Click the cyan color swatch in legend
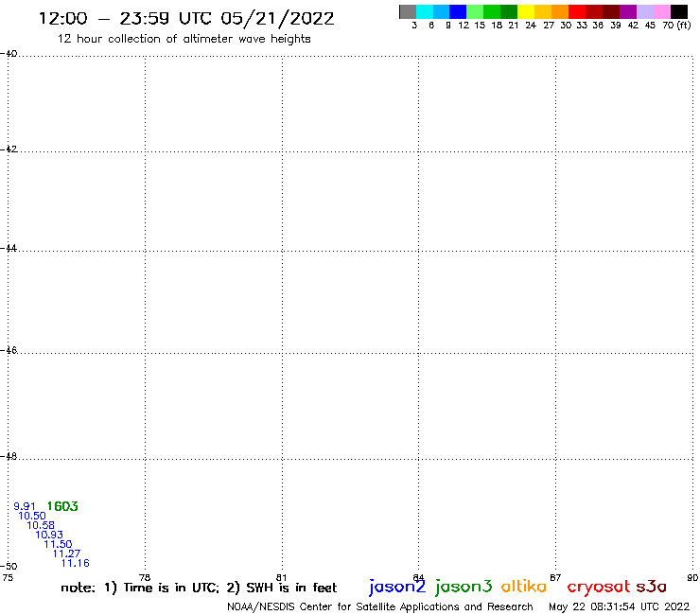The width and height of the screenshot is (700, 615). pos(425,12)
